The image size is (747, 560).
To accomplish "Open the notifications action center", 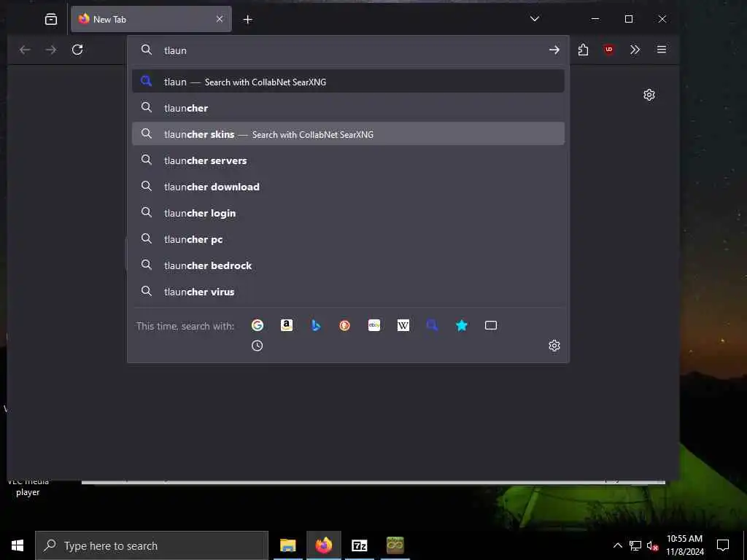I will click(723, 545).
